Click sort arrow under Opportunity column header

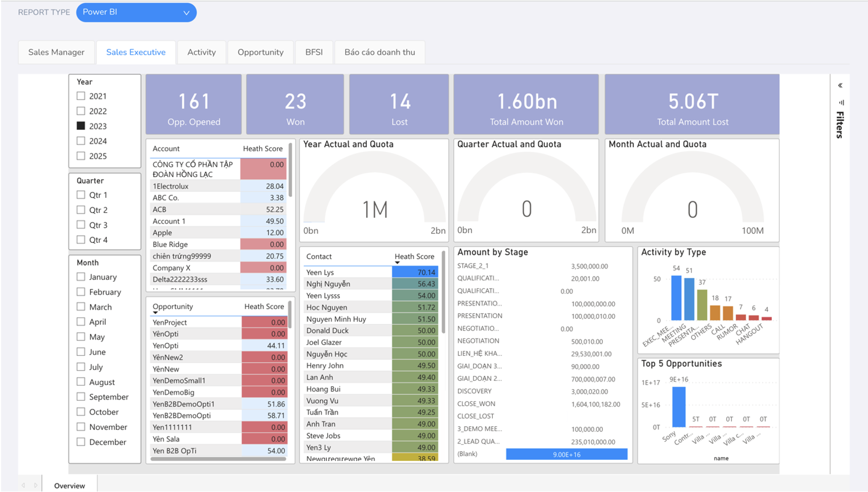(155, 313)
